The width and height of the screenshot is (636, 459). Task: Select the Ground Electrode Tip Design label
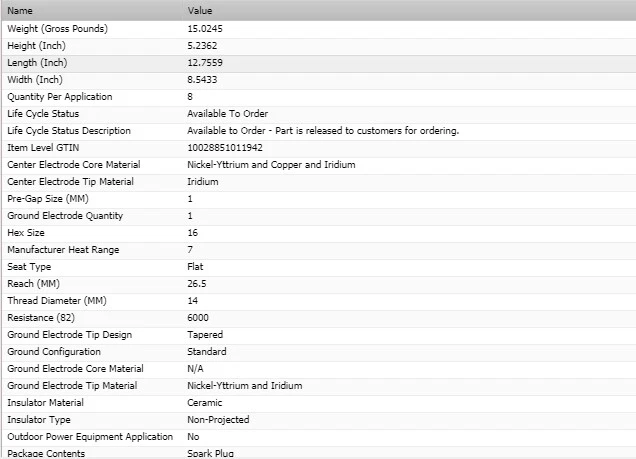point(69,335)
